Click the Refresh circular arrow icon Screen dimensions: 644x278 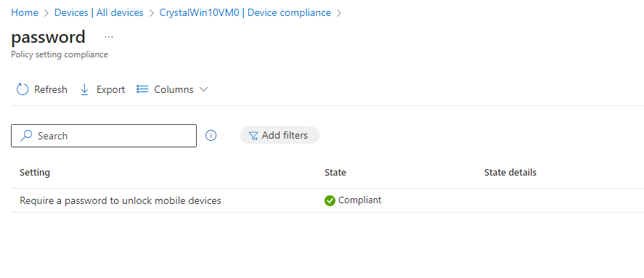pos(23,89)
